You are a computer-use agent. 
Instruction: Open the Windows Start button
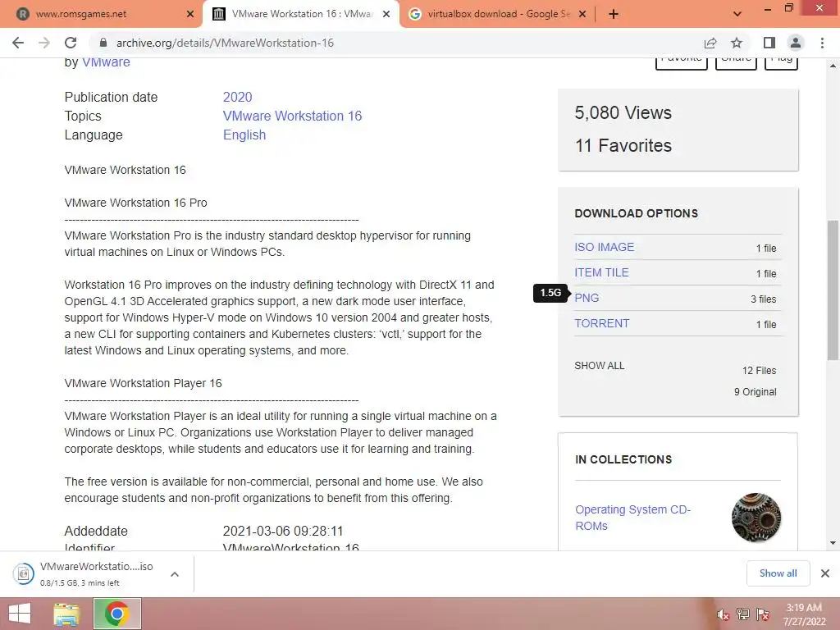pyautogui.click(x=20, y=614)
